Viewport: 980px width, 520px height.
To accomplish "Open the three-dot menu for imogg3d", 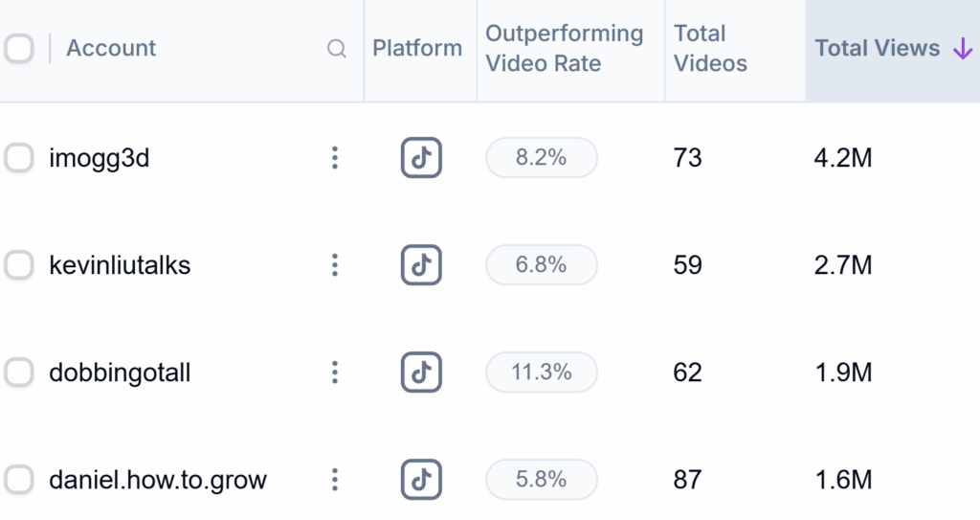I will point(334,158).
